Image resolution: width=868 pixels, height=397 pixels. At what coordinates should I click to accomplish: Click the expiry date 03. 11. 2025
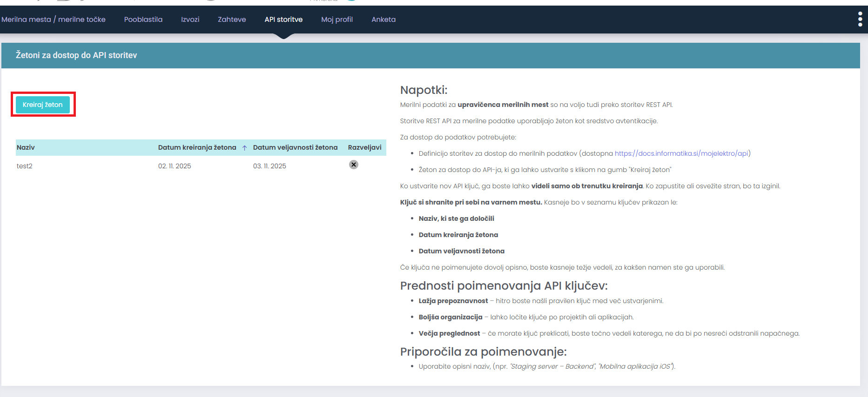click(x=269, y=166)
